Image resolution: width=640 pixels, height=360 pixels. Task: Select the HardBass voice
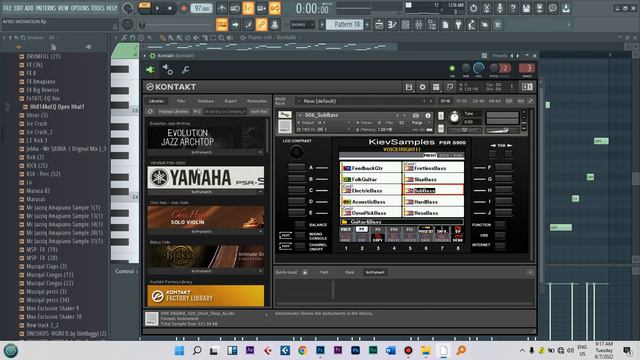433,202
